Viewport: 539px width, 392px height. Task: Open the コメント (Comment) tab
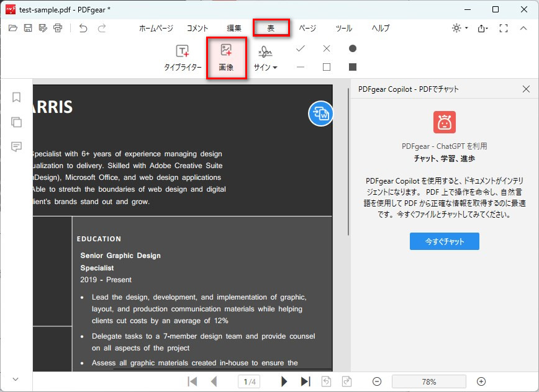point(196,28)
